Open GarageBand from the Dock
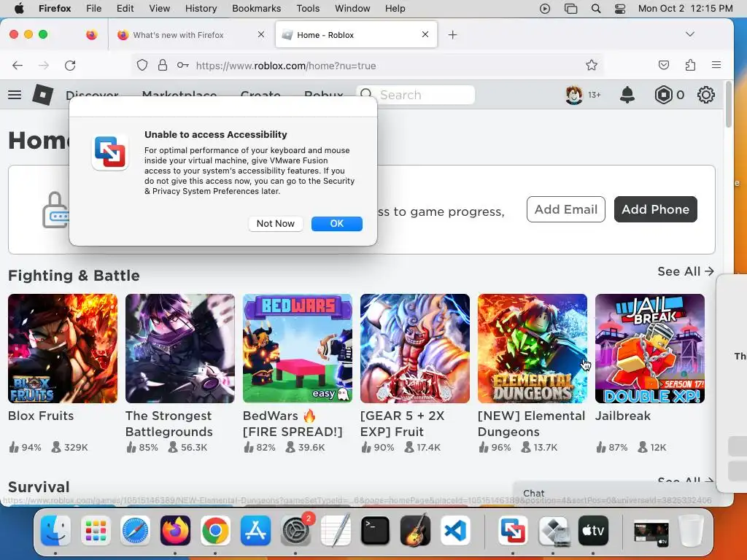This screenshot has height=560, width=747. click(415, 531)
